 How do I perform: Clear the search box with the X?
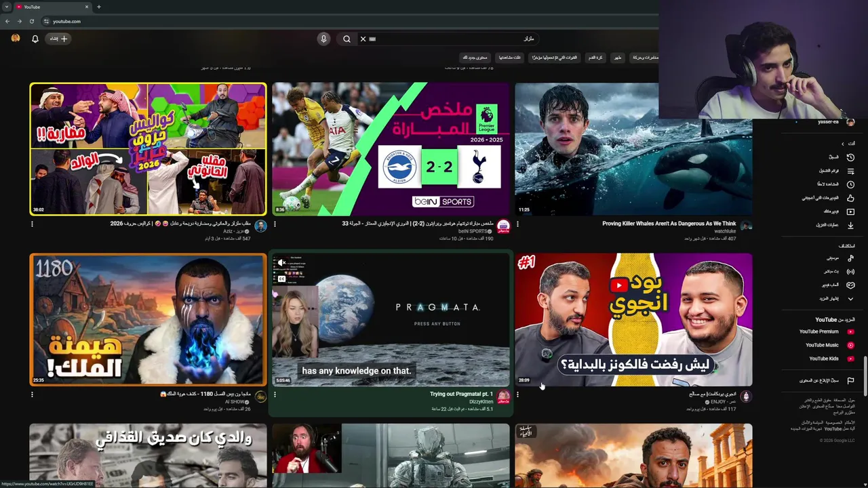(363, 39)
